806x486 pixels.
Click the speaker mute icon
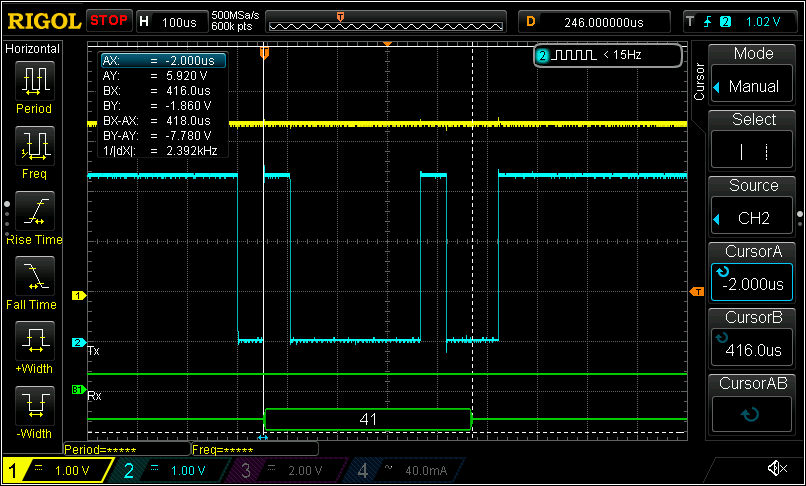(776, 468)
